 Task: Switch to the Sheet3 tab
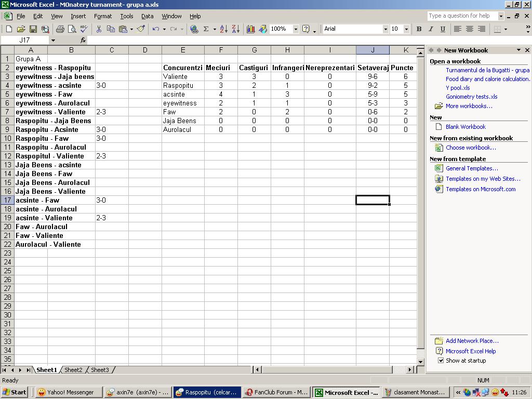point(100,370)
